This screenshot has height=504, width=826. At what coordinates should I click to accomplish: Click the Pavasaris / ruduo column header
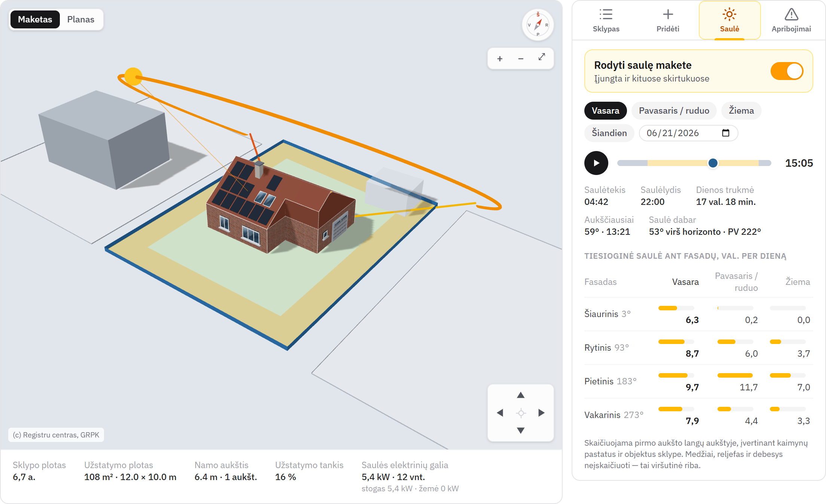point(736,282)
